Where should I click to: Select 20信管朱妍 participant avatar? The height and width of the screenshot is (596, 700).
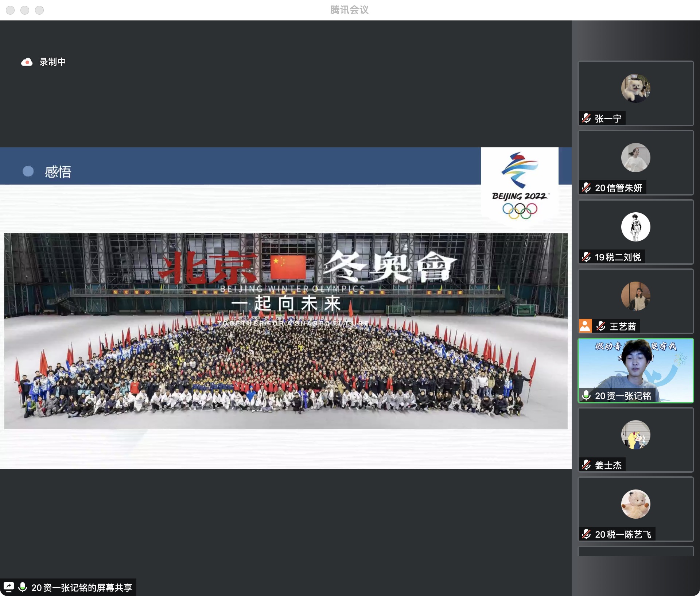[x=635, y=158]
